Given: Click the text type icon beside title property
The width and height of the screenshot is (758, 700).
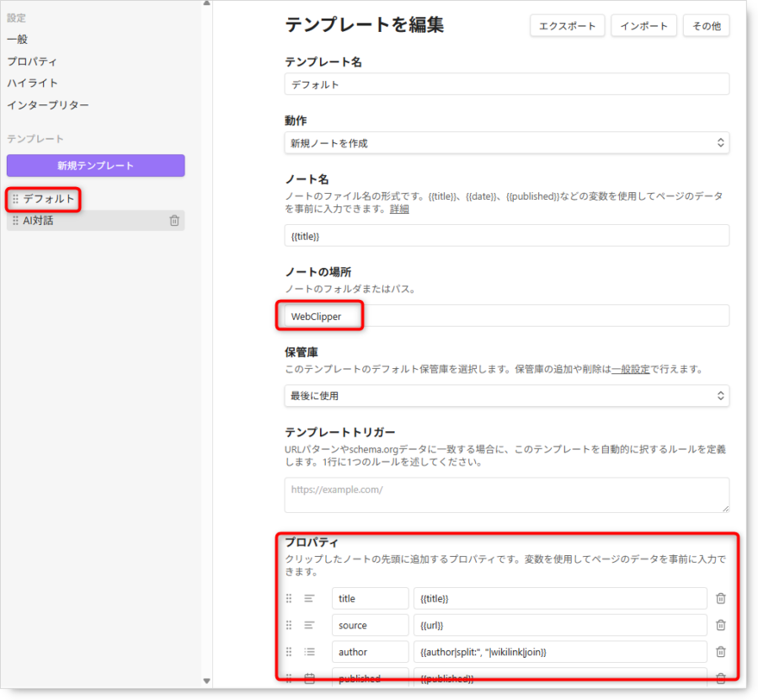Looking at the screenshot, I should coord(310,598).
